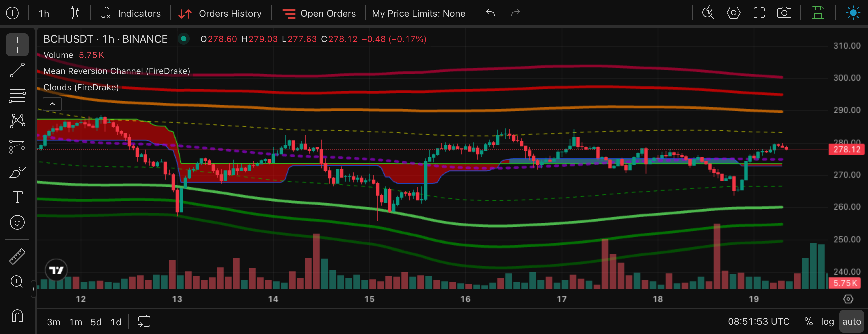Open the forecasting and measurement tools

click(x=17, y=146)
